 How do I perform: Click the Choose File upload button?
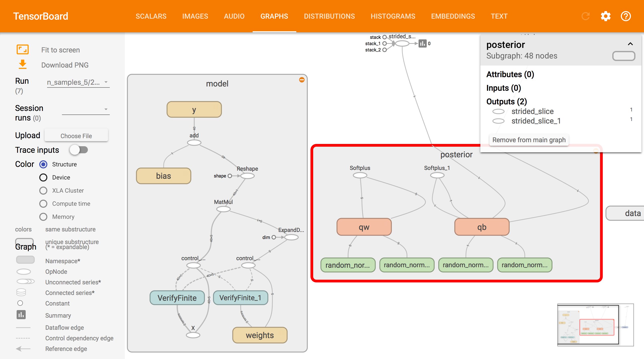click(76, 136)
